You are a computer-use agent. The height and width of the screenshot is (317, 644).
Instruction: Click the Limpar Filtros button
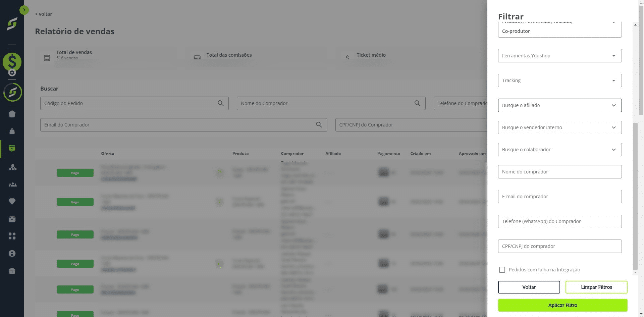pos(596,287)
